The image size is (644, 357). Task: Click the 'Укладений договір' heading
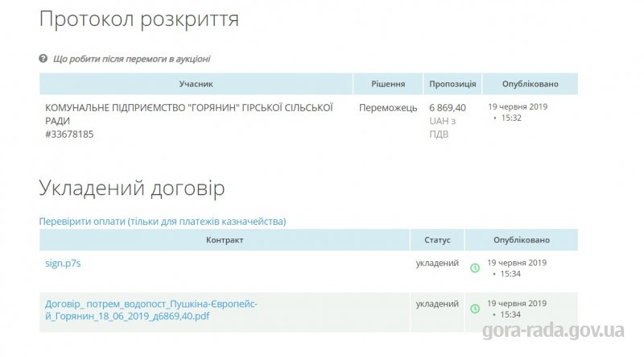click(x=132, y=189)
